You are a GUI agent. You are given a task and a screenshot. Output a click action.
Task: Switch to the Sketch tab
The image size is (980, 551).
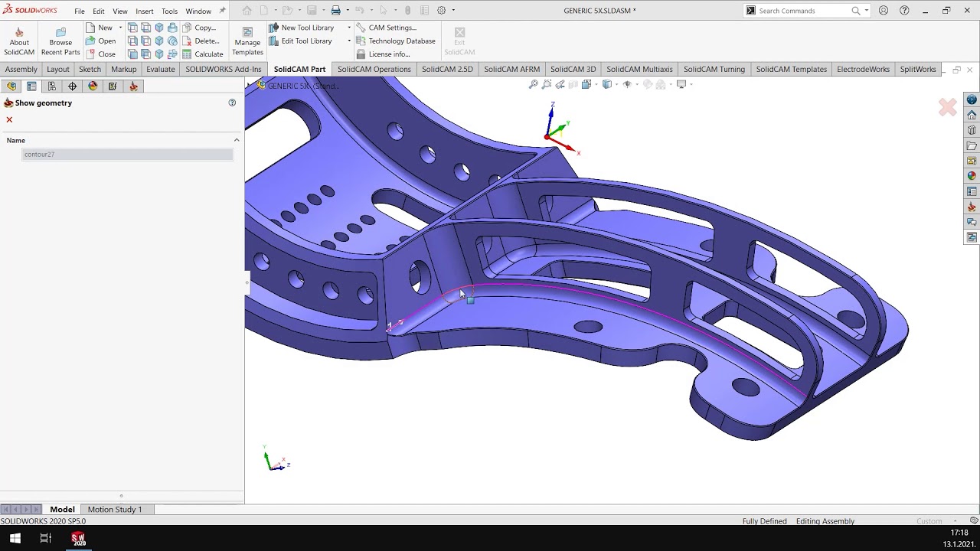pyautogui.click(x=90, y=69)
